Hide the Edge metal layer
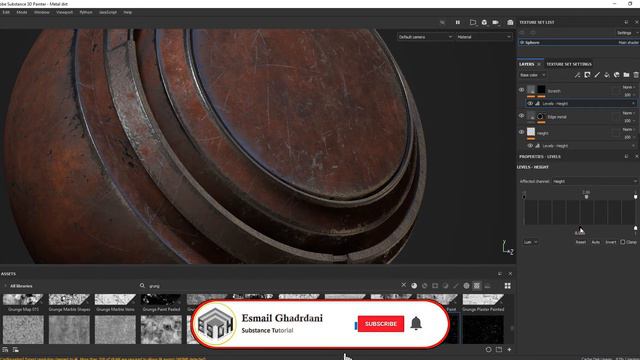This screenshot has height=360, width=640. 521,116
